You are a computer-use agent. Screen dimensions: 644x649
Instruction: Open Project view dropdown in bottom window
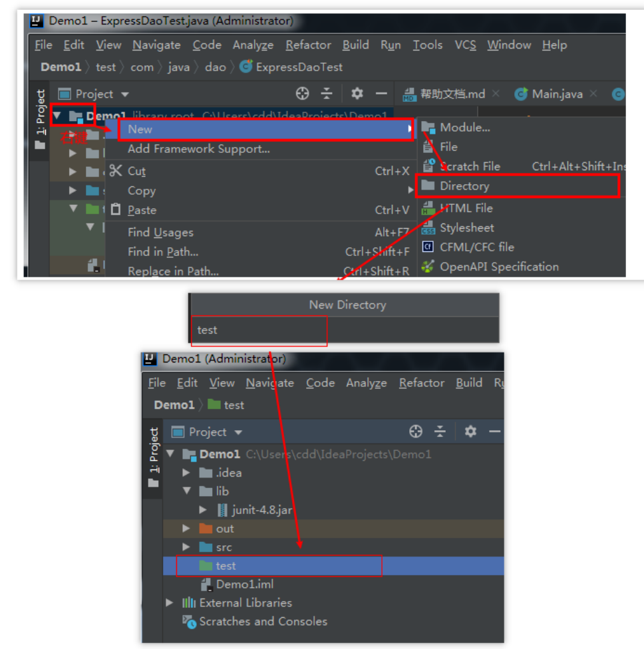click(207, 432)
